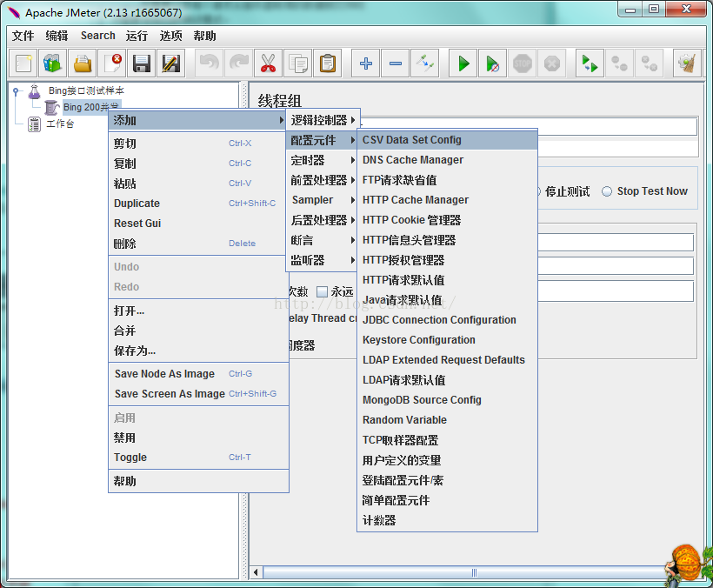Viewport: 713px width, 588px height.
Task: Click the Remote Stop All icon
Action: click(x=619, y=63)
